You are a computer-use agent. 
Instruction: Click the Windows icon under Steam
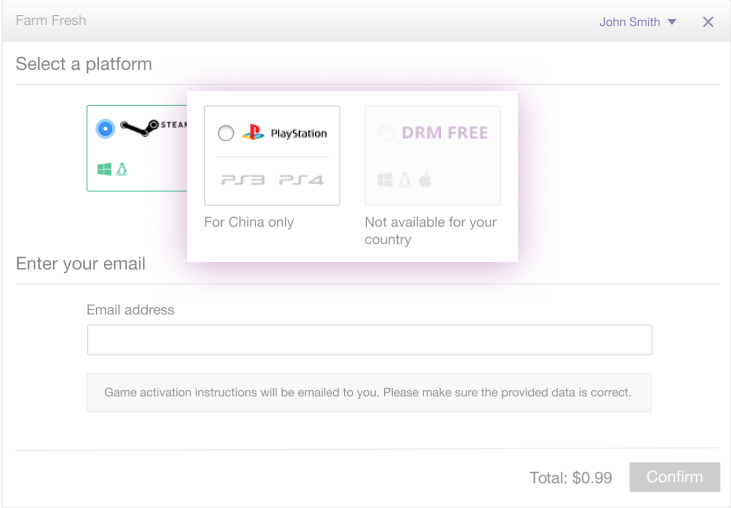pyautogui.click(x=104, y=169)
